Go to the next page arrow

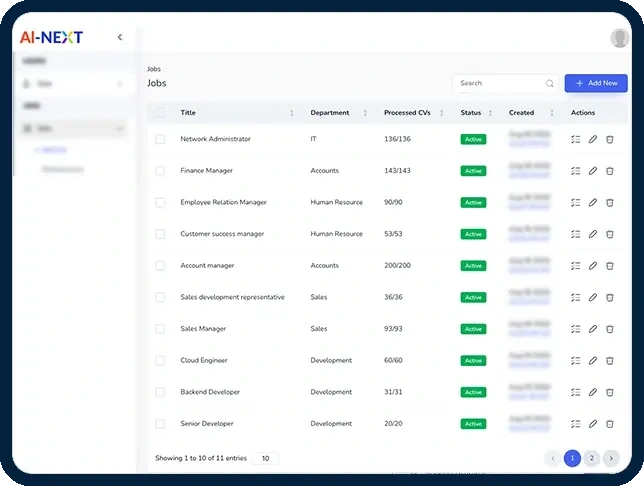611,458
